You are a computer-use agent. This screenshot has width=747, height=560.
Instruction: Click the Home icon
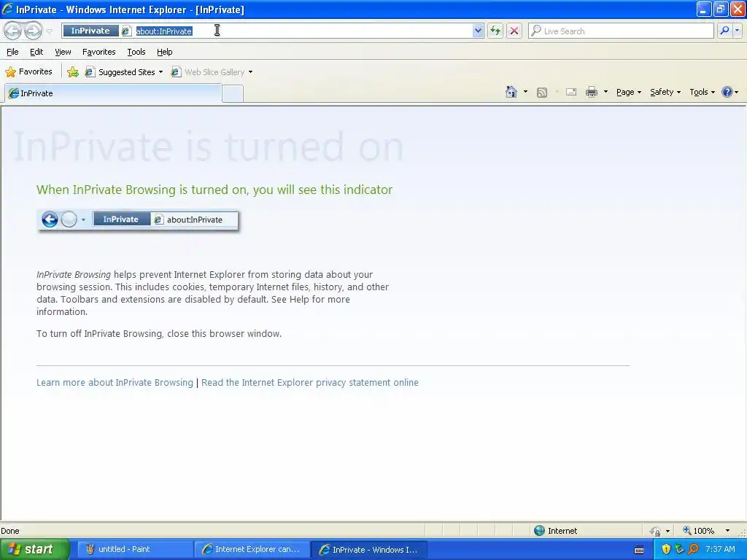[511, 92]
